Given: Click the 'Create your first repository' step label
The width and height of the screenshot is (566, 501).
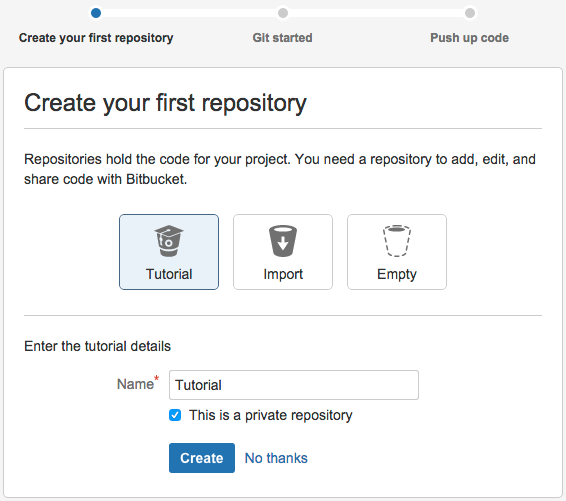Looking at the screenshot, I should pyautogui.click(x=96, y=38).
